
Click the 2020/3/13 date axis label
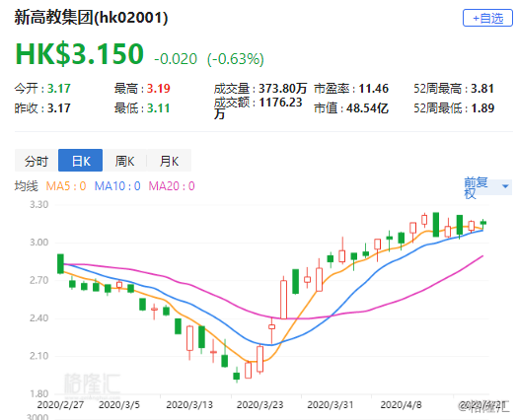[x=189, y=404]
